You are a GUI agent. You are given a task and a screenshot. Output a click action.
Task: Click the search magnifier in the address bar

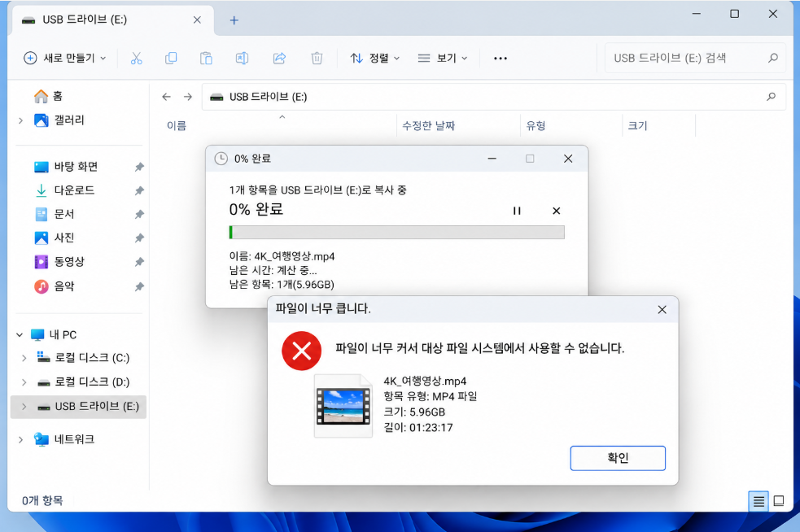[771, 97]
